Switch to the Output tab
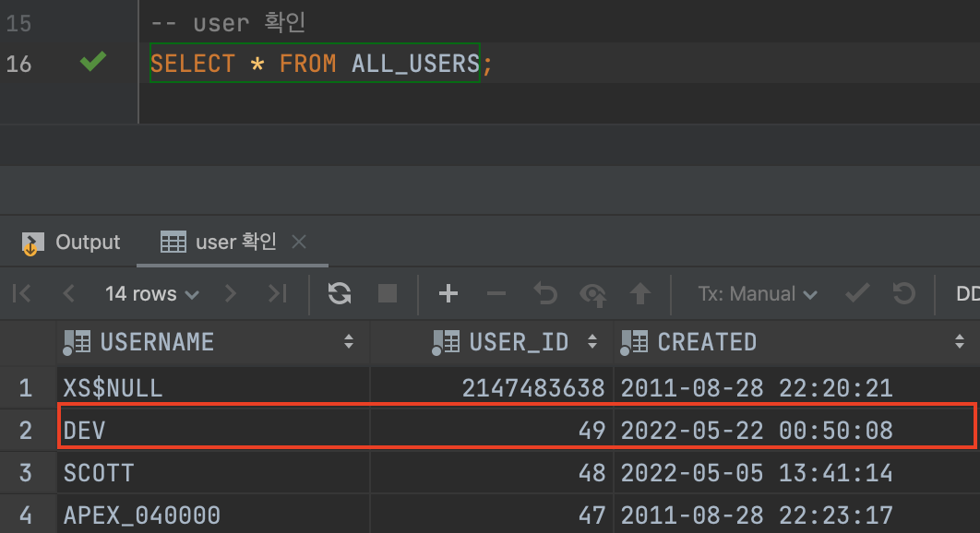This screenshot has width=980, height=533. [x=71, y=243]
